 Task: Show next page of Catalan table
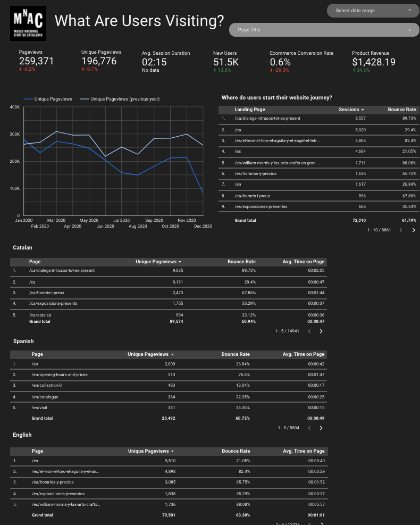(321, 331)
